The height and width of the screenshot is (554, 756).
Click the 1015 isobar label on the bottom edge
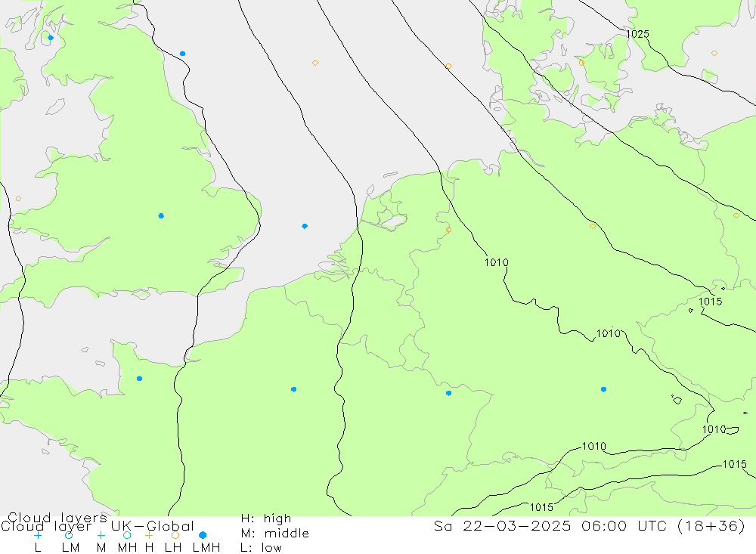[x=541, y=507]
